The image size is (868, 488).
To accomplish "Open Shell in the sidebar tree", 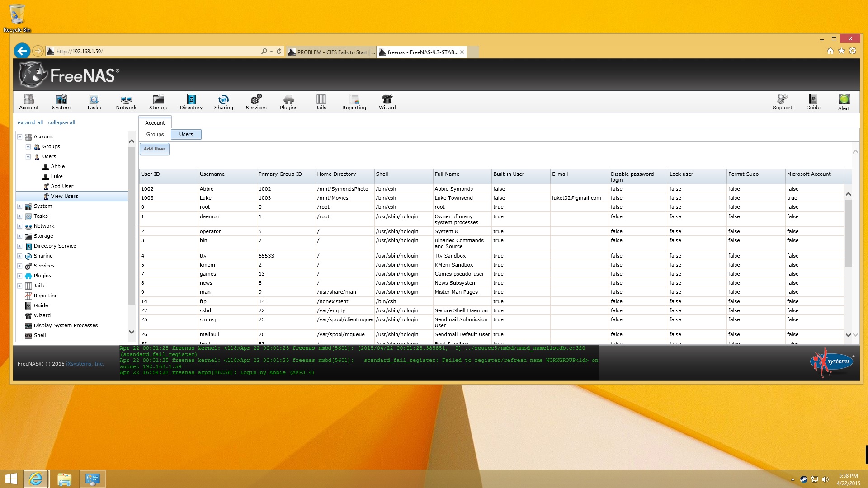I will 40,335.
